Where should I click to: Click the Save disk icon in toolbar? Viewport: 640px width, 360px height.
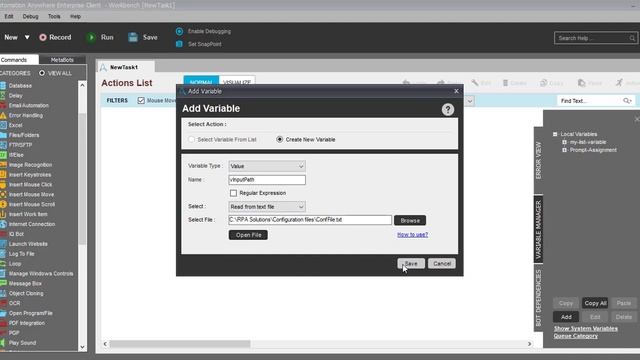point(133,37)
